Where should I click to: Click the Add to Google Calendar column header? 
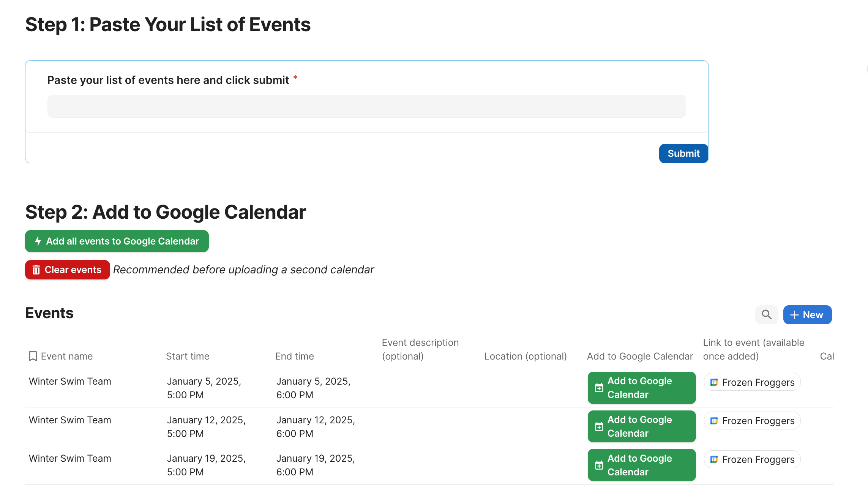click(x=639, y=356)
